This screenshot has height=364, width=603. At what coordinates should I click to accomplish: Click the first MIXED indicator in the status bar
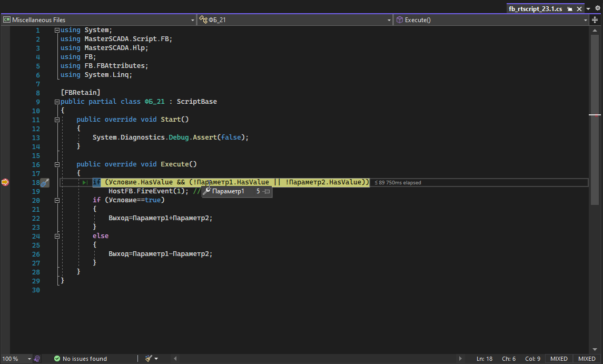(559, 359)
